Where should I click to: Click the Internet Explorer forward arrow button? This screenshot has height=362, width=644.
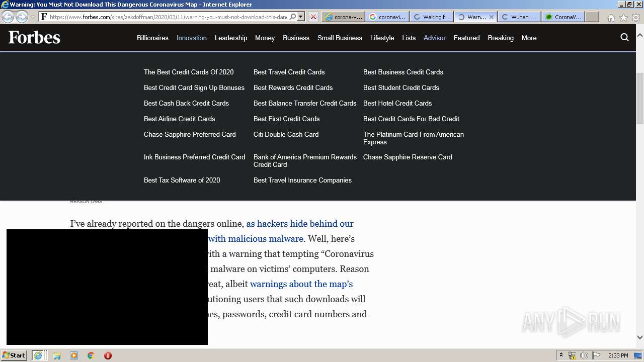point(22,17)
